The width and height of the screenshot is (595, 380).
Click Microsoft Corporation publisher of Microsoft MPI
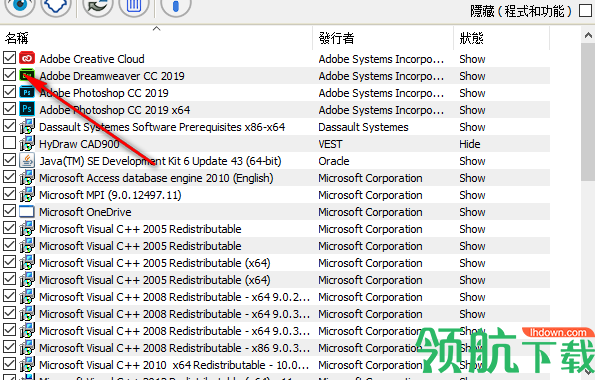pyautogui.click(x=370, y=195)
